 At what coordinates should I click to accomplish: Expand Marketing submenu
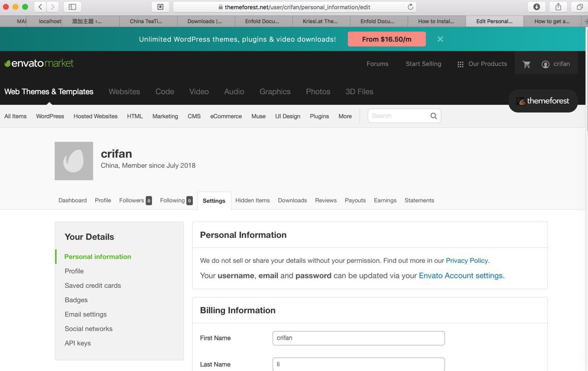pyautogui.click(x=165, y=116)
